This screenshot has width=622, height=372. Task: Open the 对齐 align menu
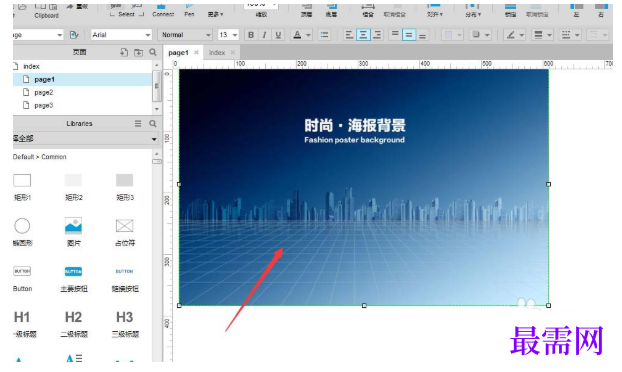coord(435,11)
